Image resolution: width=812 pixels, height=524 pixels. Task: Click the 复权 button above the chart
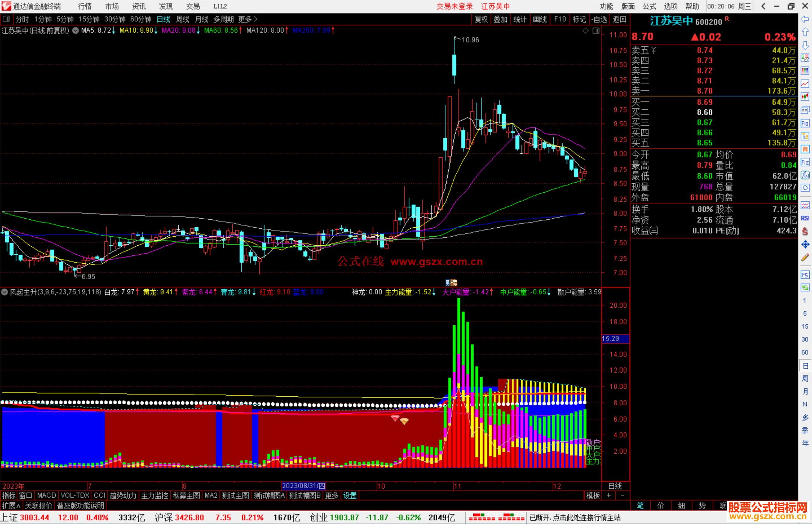[x=481, y=19]
